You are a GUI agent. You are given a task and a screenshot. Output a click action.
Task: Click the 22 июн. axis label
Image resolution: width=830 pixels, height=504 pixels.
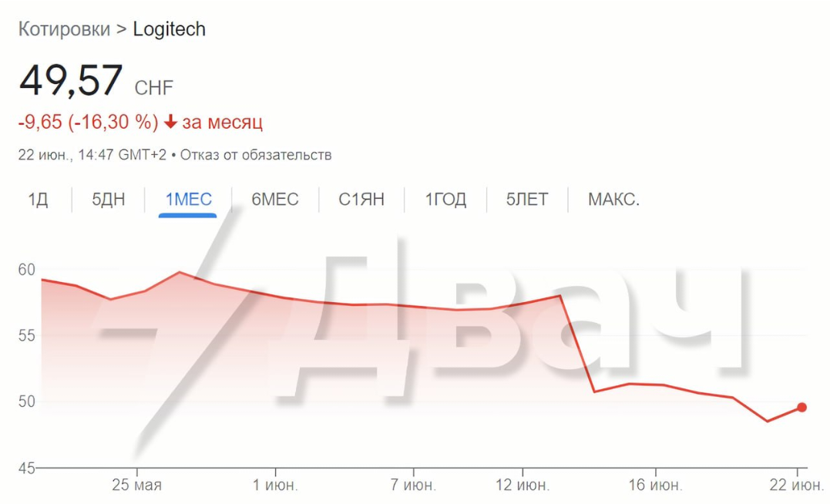(797, 486)
